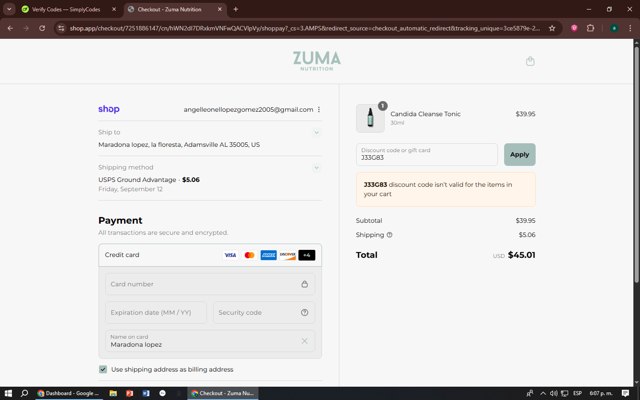Show security code help question mark

point(304,312)
